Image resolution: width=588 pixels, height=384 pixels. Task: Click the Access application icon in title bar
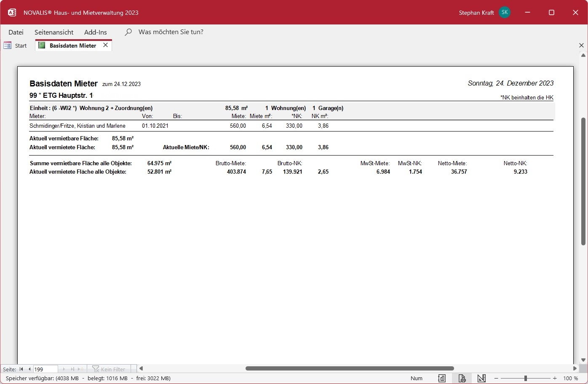[x=12, y=13]
